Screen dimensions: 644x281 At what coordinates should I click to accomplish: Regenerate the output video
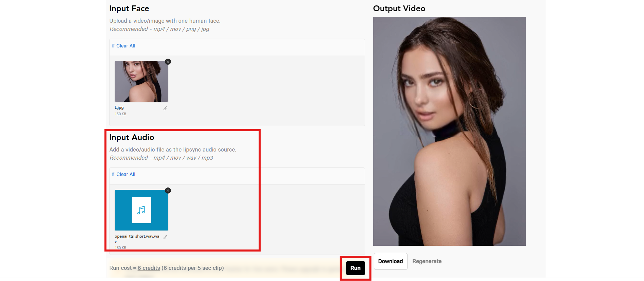pos(427,261)
